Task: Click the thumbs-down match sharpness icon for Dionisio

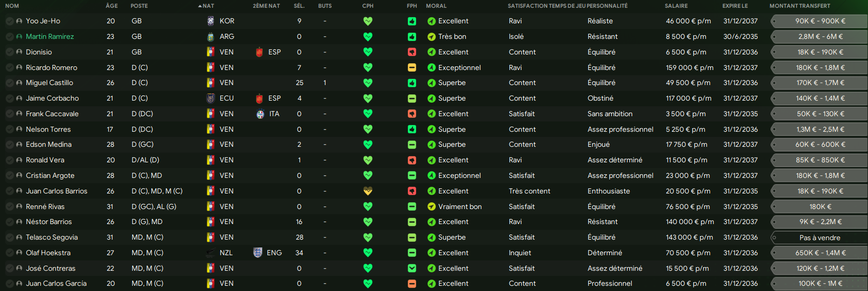Action: pos(412,52)
